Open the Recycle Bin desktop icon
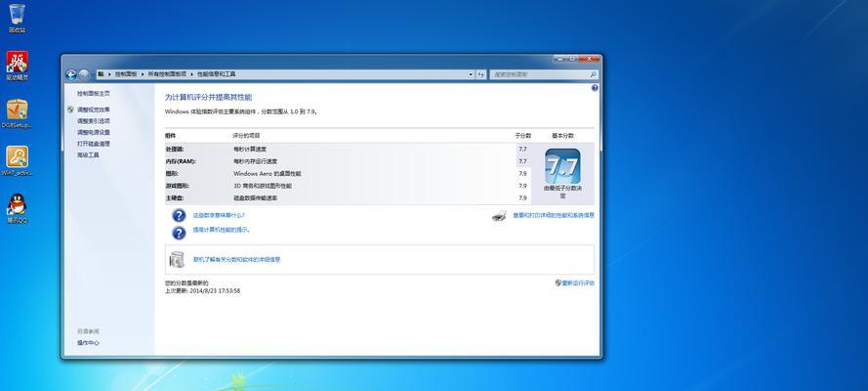The image size is (868, 391). (18, 18)
